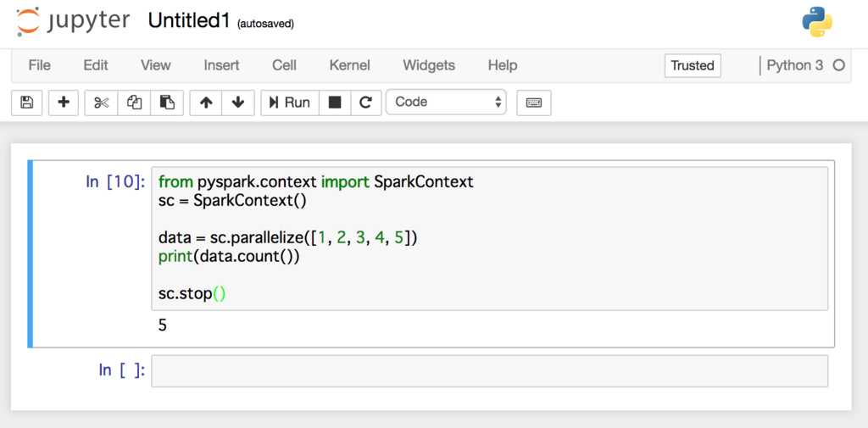Rename notebook by clicking the Untitled1 title
The image size is (868, 428).
[189, 21]
